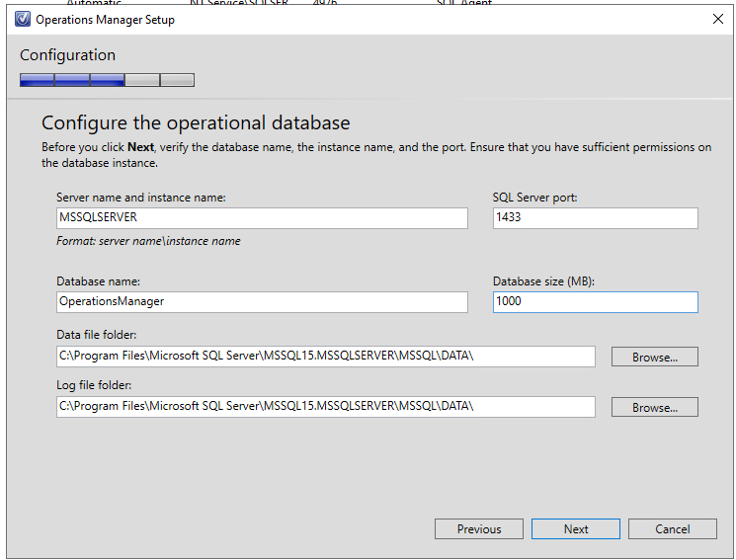Click the Database name field
This screenshot has width=736, height=560.
(262, 302)
